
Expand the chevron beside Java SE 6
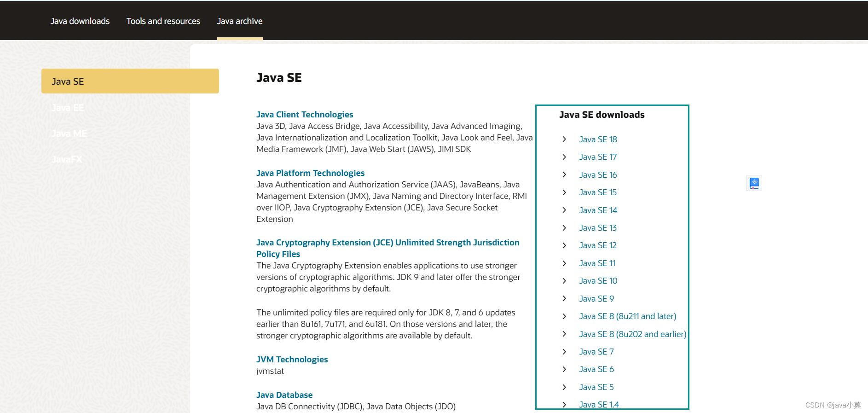[x=564, y=369]
